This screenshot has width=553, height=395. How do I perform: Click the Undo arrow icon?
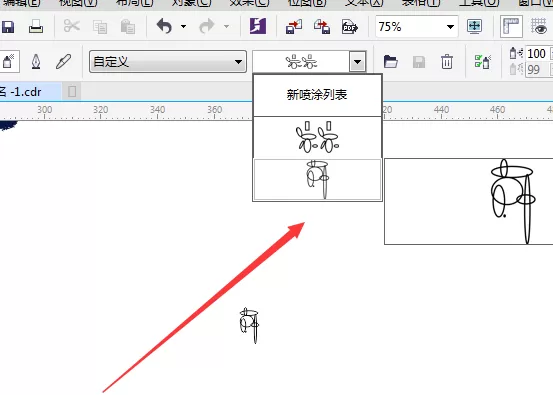point(164,26)
